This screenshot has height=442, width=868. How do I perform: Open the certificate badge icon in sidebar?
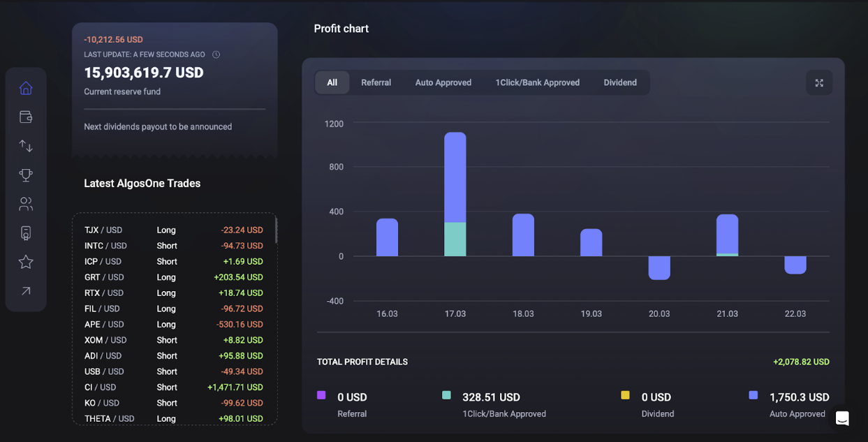[x=26, y=233]
